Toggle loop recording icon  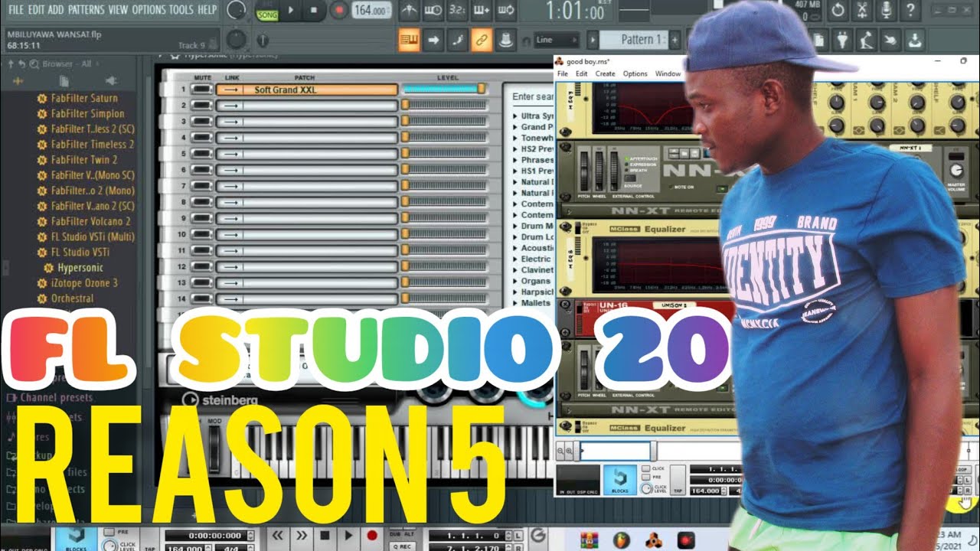click(x=505, y=10)
